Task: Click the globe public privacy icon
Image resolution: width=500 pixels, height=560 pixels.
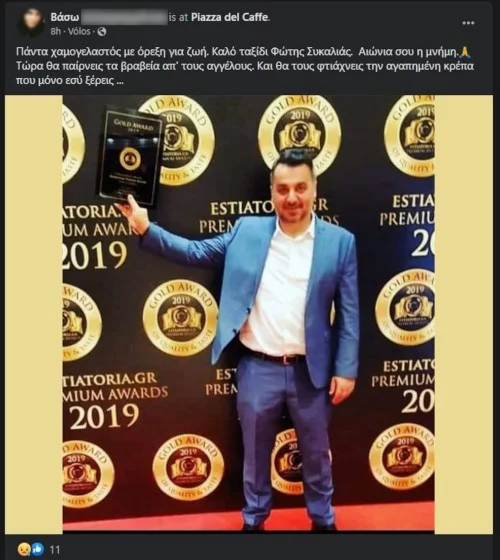Action: (102, 31)
